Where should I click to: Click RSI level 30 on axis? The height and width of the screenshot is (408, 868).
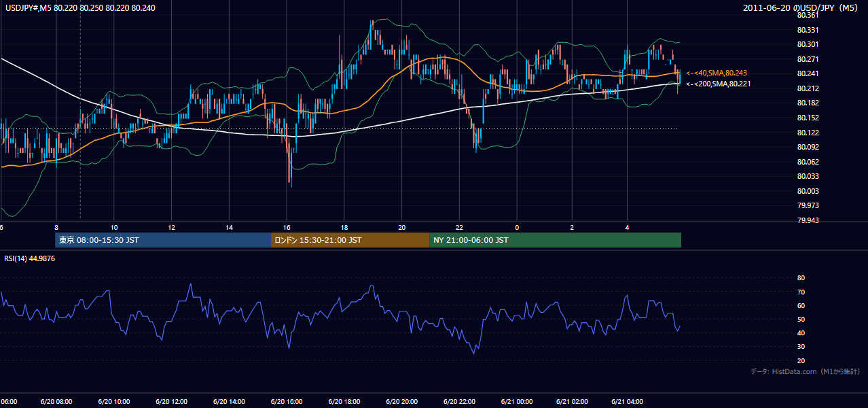pos(801,347)
